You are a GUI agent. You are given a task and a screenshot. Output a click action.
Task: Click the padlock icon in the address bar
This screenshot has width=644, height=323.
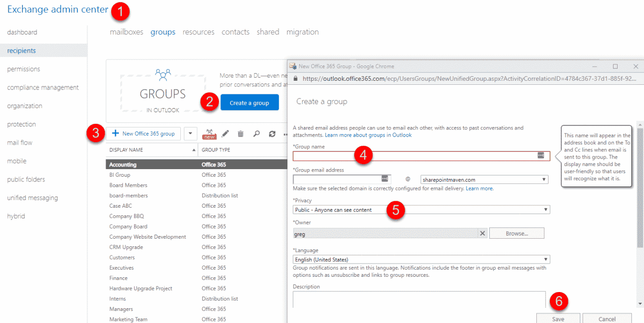295,79
